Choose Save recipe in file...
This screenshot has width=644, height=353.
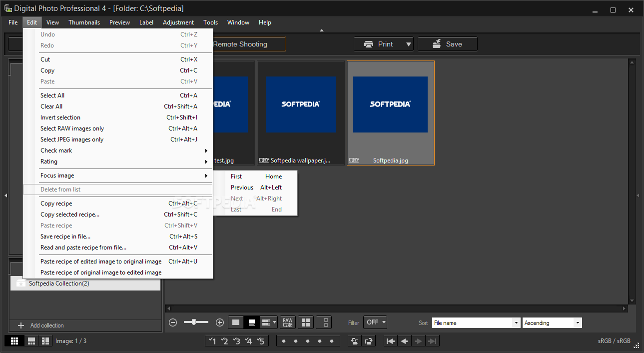(118, 236)
